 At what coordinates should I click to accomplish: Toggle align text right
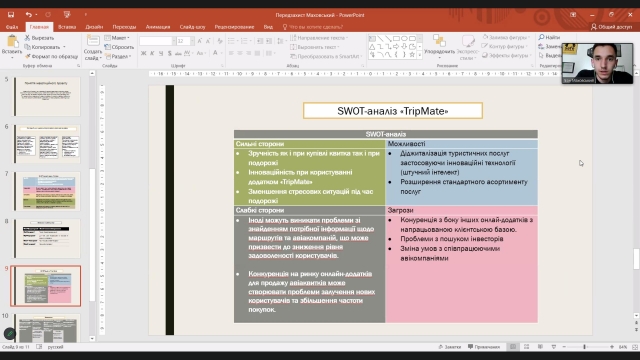(248, 53)
